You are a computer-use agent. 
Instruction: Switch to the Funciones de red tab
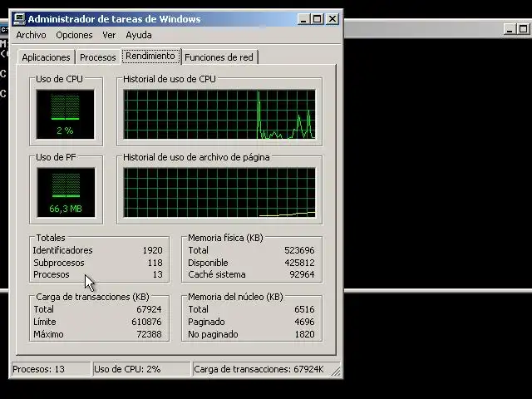coord(219,57)
